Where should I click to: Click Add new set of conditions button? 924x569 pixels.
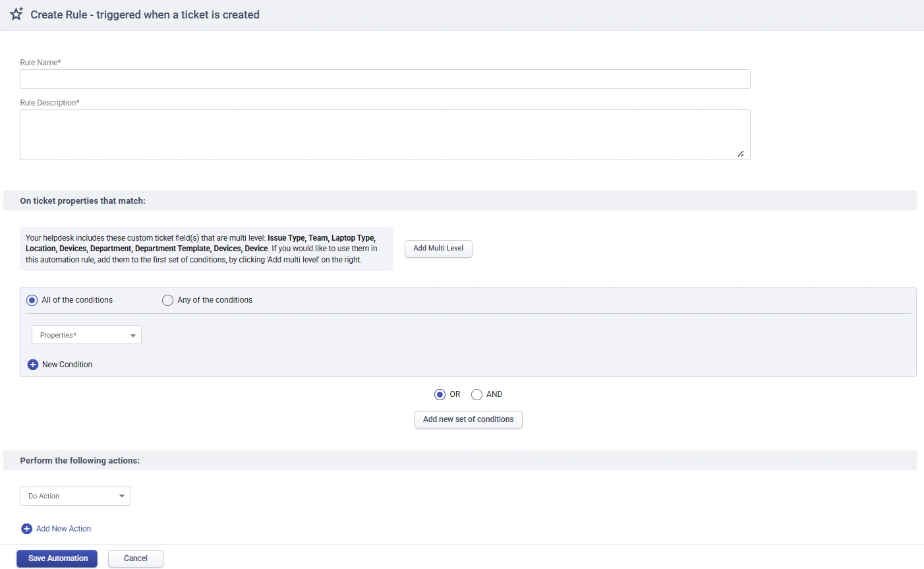469,419
